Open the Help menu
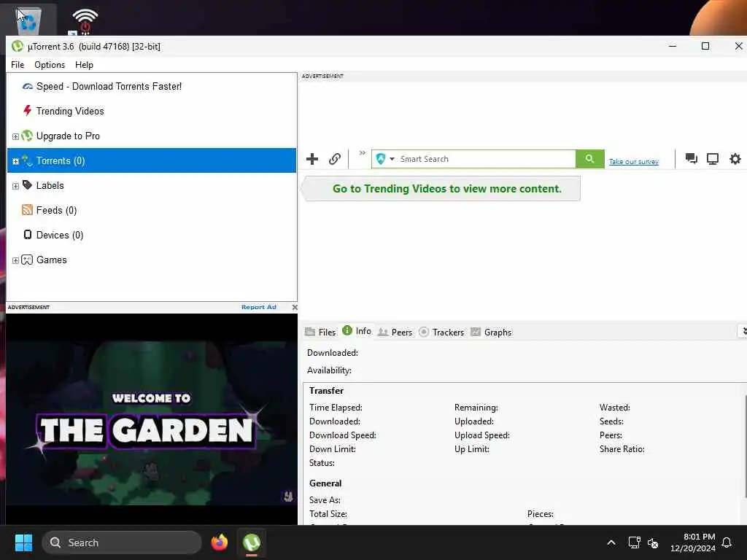Screen dimensions: 747x560 click(84, 65)
